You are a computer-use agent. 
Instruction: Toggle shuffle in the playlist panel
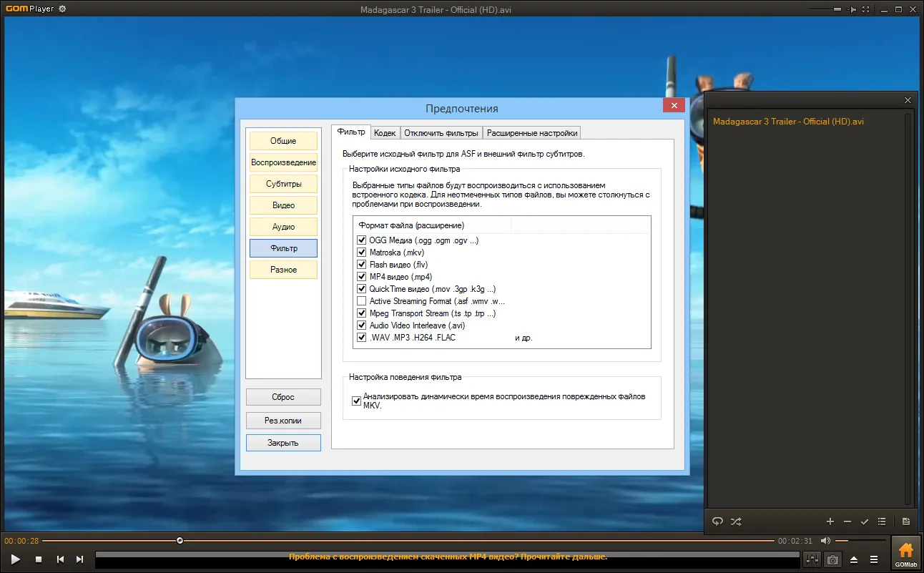point(736,521)
